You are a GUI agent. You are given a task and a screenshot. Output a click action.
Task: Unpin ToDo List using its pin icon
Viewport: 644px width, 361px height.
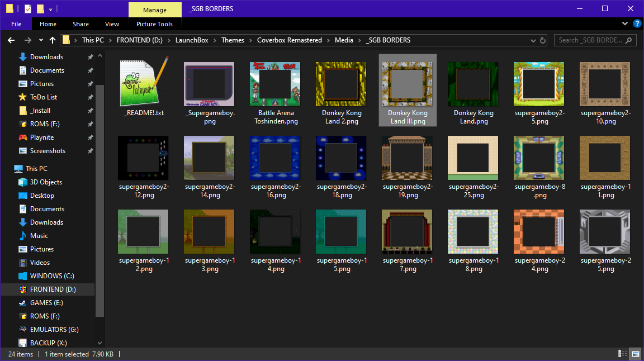pos(91,97)
